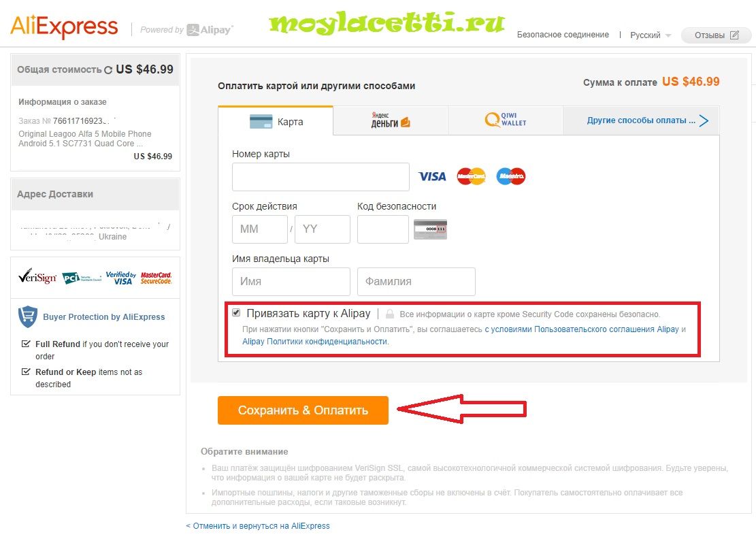The height and width of the screenshot is (539, 756).
Task: Select the Карта payment tab
Action: [276, 121]
